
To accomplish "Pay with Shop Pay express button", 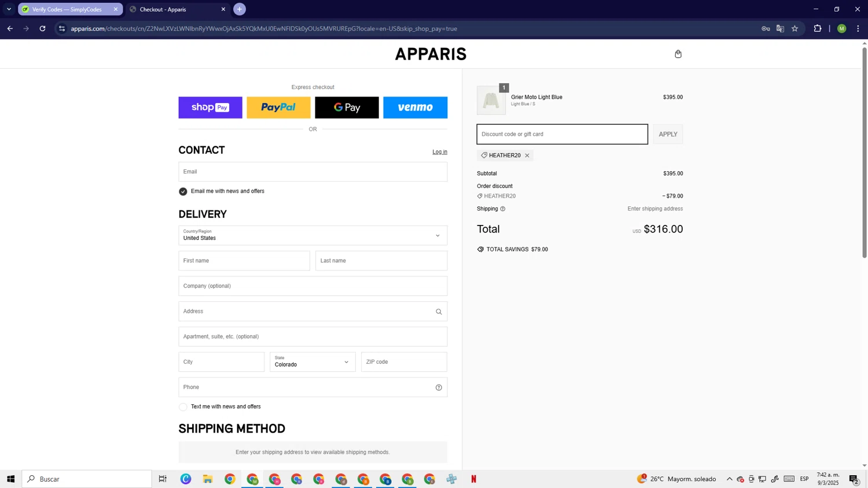I will [210, 108].
